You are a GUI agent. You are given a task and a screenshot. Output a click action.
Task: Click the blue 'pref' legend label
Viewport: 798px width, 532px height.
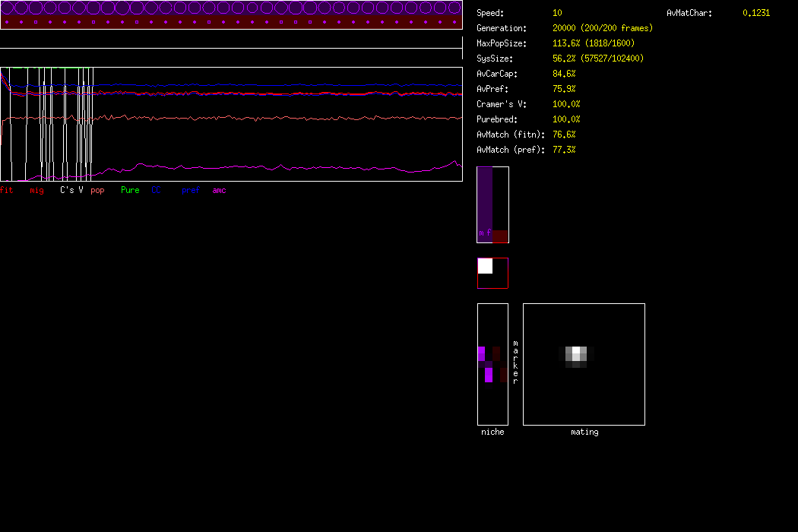(190, 190)
